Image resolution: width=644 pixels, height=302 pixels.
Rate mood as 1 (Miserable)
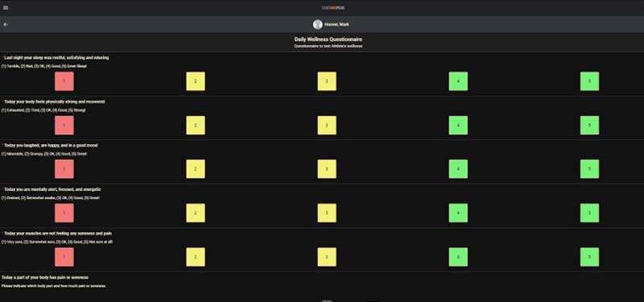point(64,169)
